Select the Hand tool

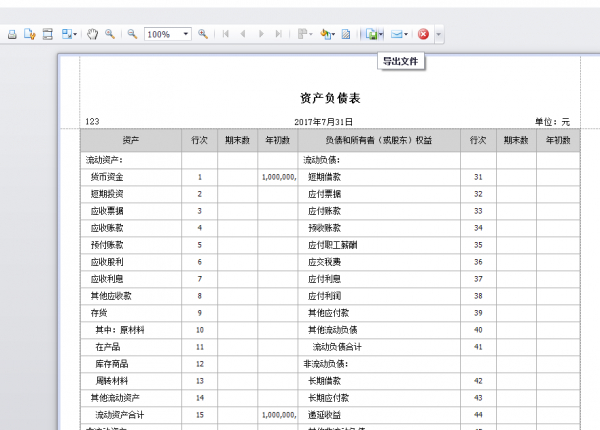click(x=92, y=34)
